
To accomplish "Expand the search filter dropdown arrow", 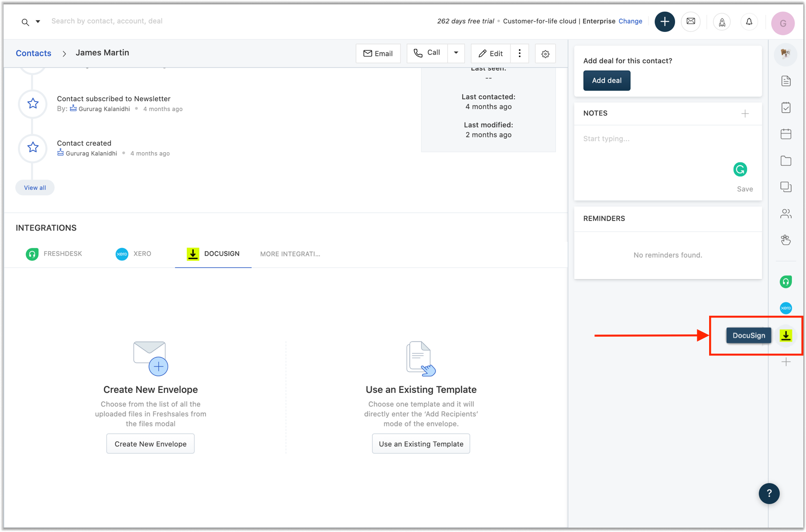I will click(x=38, y=21).
